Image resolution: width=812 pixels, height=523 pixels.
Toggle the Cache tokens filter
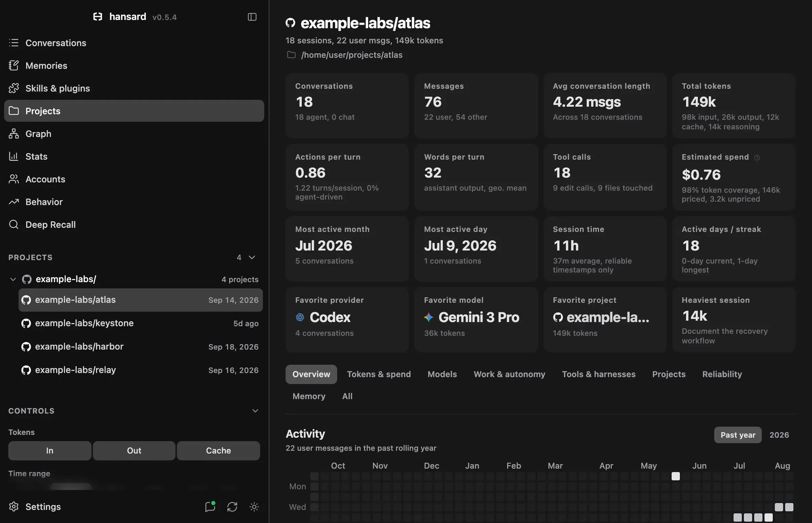pos(218,450)
